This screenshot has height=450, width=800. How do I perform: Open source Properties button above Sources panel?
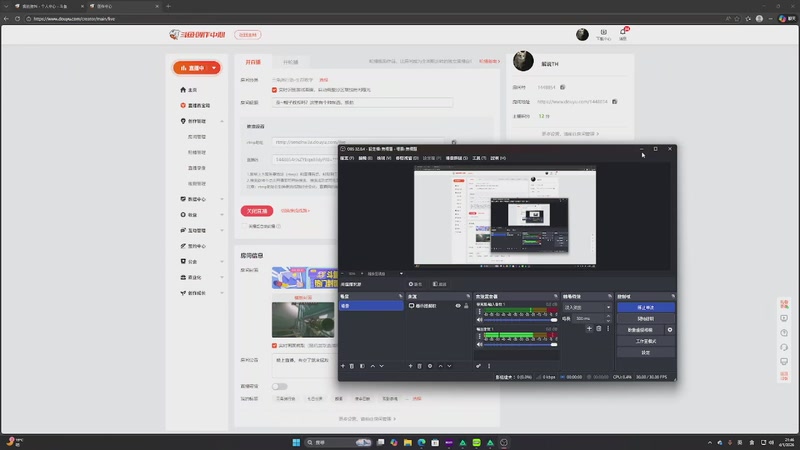tap(415, 284)
